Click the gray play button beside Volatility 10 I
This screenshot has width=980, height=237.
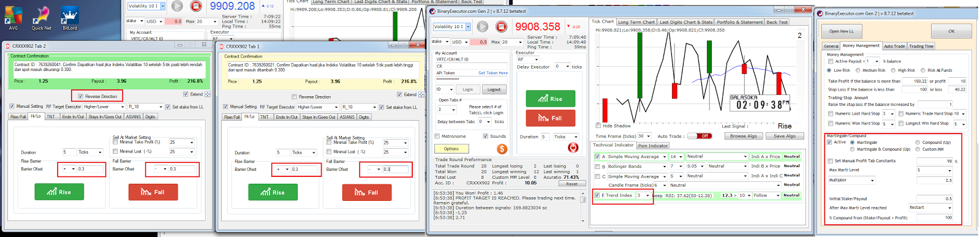pos(483,26)
